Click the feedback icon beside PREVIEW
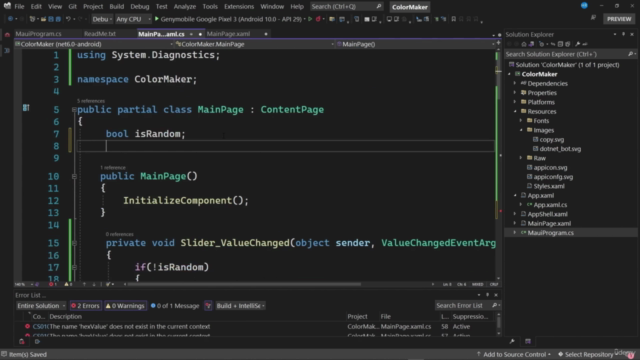The height and width of the screenshot is (360, 640). click(593, 18)
